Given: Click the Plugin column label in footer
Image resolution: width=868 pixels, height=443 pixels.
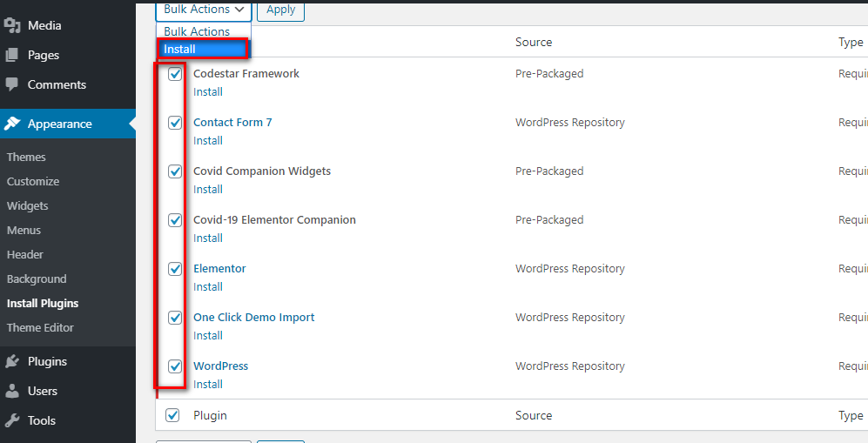Looking at the screenshot, I should point(211,415).
